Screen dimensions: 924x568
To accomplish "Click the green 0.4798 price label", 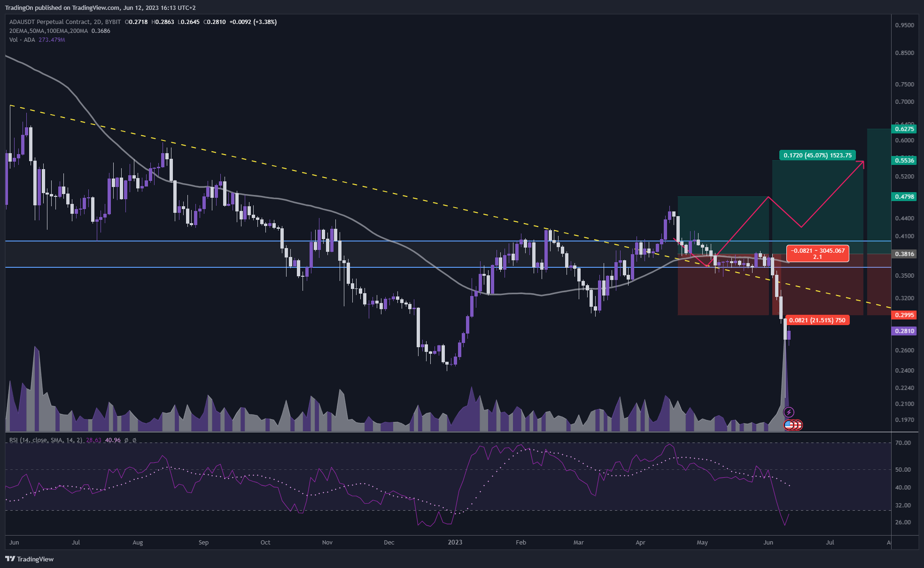I will click(x=904, y=196).
